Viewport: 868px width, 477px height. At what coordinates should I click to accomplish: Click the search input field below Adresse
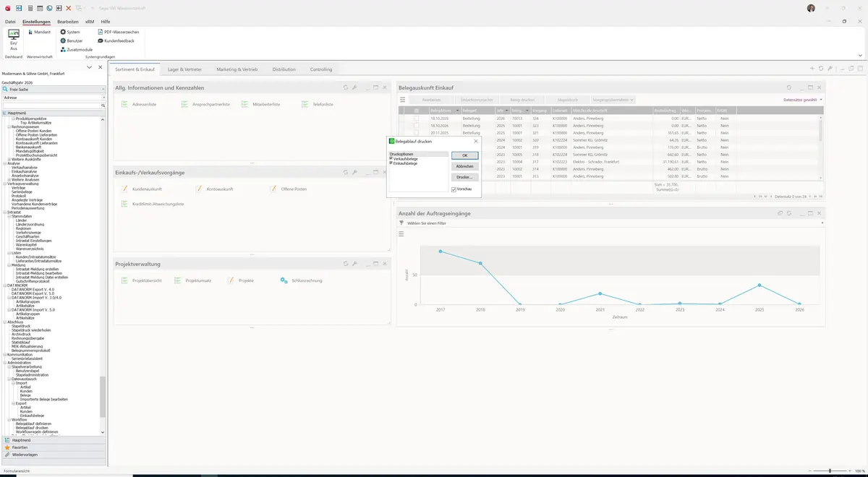51,106
